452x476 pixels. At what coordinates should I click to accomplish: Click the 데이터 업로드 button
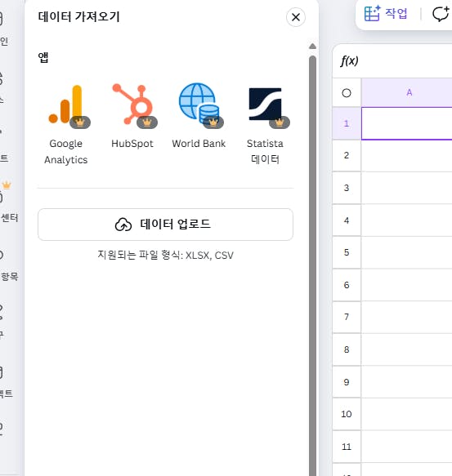pos(165,225)
